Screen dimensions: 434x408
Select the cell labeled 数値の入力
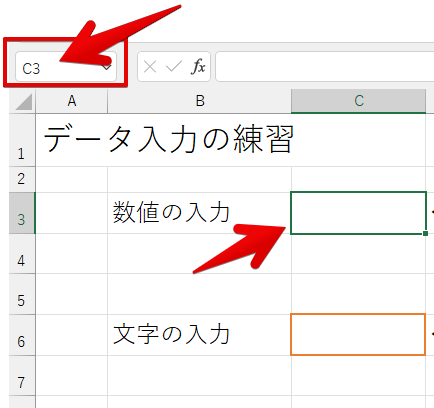(x=199, y=213)
